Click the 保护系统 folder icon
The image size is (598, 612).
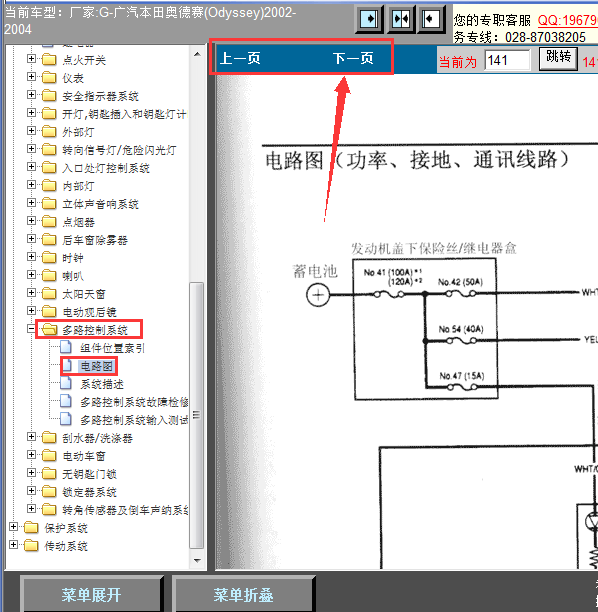pos(31,528)
